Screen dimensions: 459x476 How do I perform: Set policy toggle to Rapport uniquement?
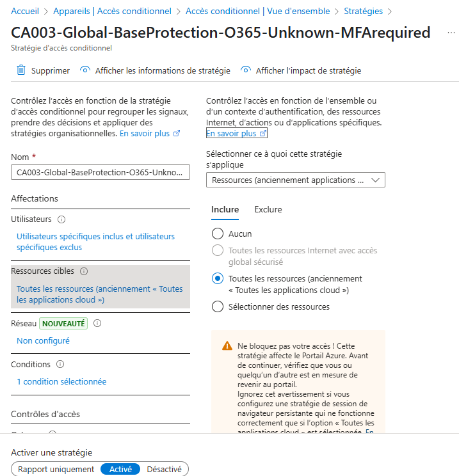[x=56, y=469]
